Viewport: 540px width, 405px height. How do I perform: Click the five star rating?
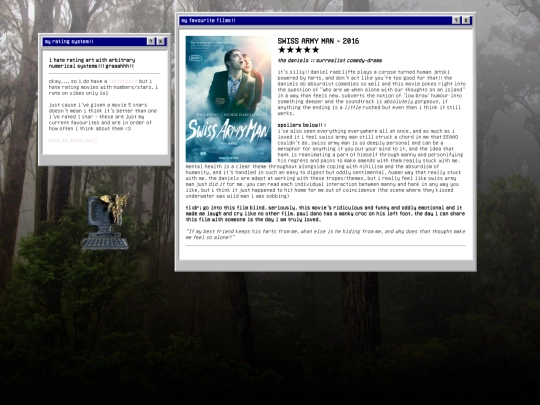[x=299, y=50]
